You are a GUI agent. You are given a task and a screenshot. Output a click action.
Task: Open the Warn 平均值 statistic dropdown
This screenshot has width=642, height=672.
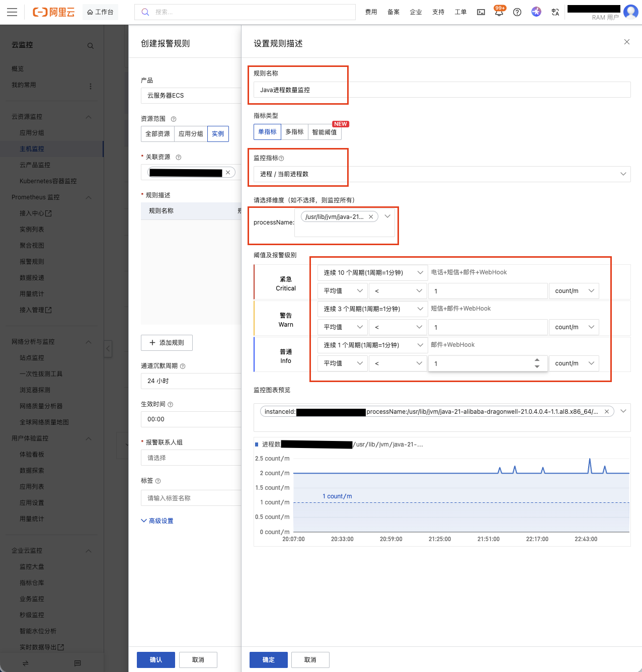(x=342, y=327)
